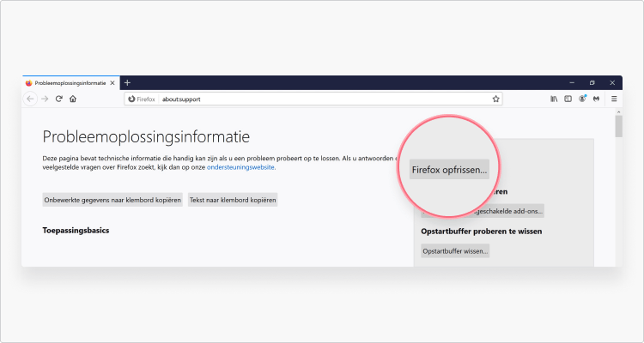This screenshot has height=343, width=644.
Task: Bookmark this page with the star icon
Action: click(x=495, y=99)
